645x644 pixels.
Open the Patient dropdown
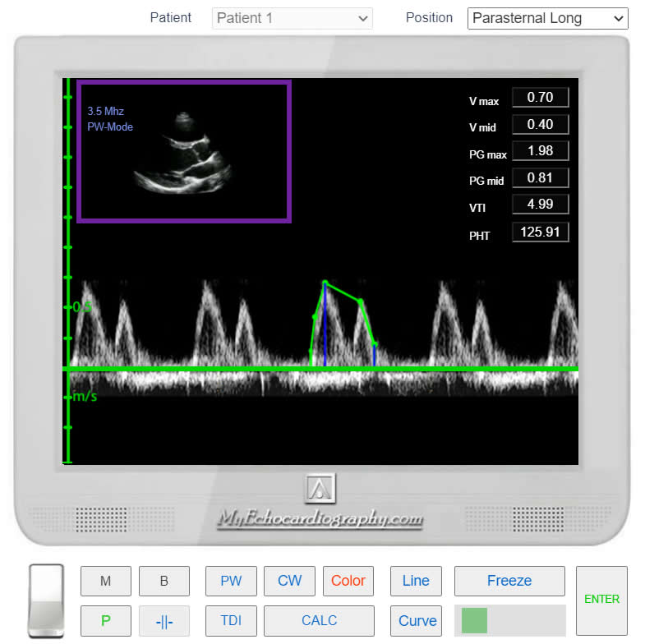(x=292, y=18)
